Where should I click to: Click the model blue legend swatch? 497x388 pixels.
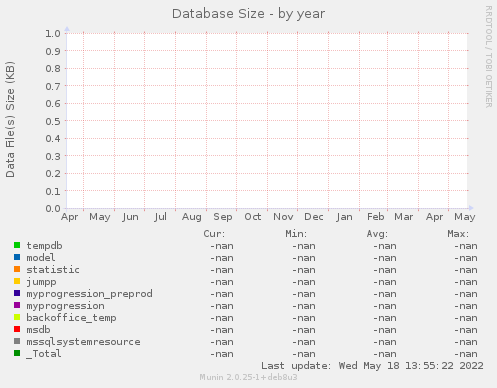click(x=17, y=257)
